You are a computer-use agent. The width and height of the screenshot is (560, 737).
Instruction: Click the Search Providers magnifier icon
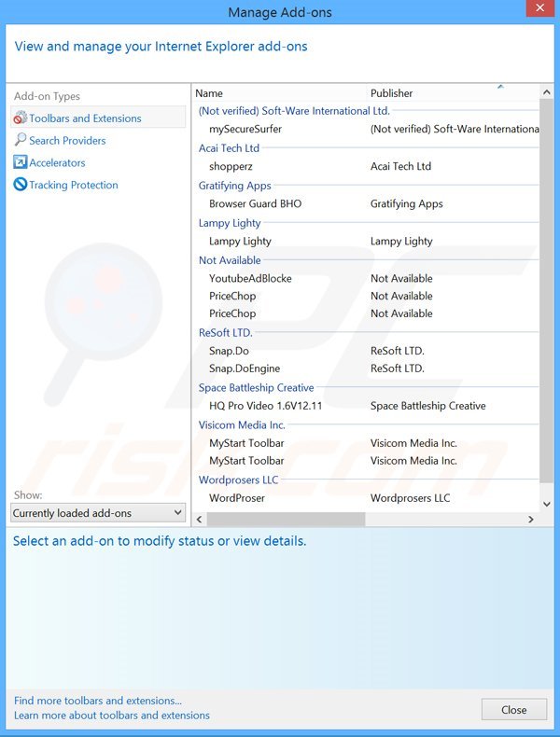[x=21, y=140]
